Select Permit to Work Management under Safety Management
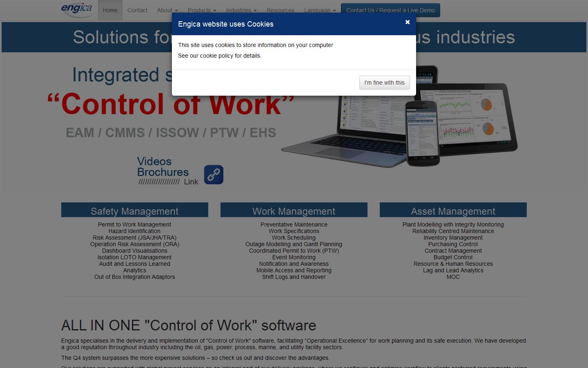The width and height of the screenshot is (588, 368). [x=134, y=224]
